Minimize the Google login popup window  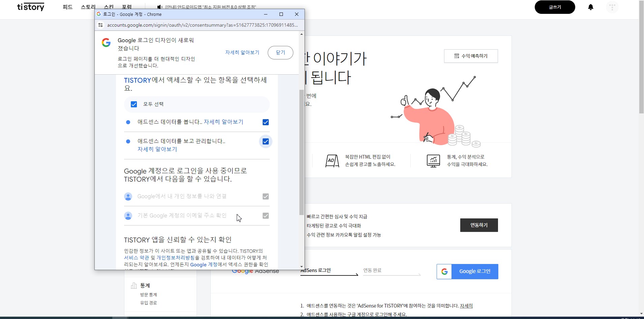click(266, 14)
